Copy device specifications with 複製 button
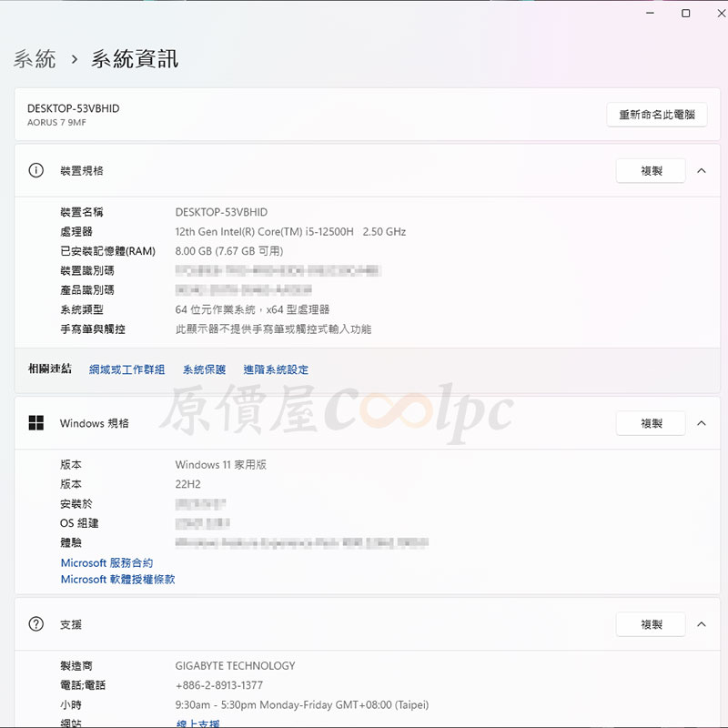 coord(651,171)
